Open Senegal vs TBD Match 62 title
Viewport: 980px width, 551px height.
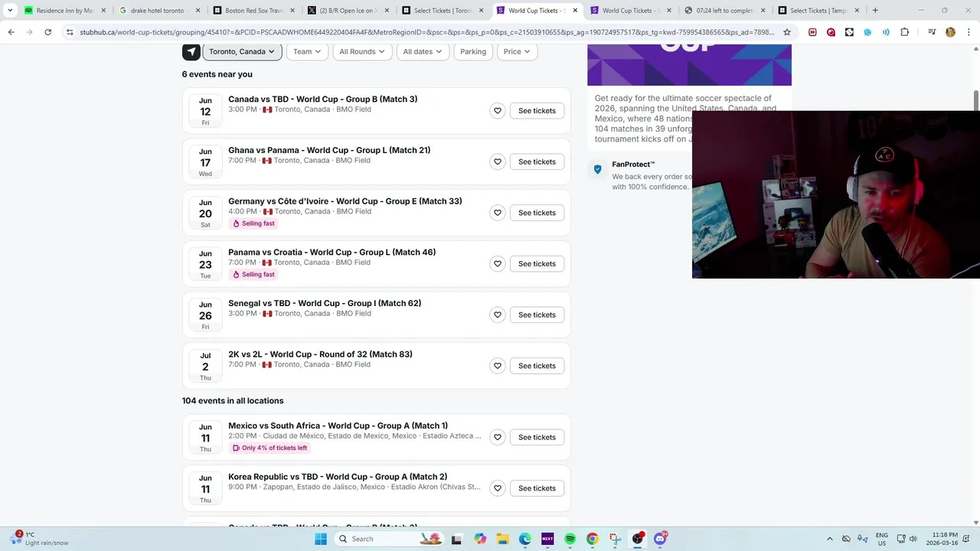click(325, 303)
